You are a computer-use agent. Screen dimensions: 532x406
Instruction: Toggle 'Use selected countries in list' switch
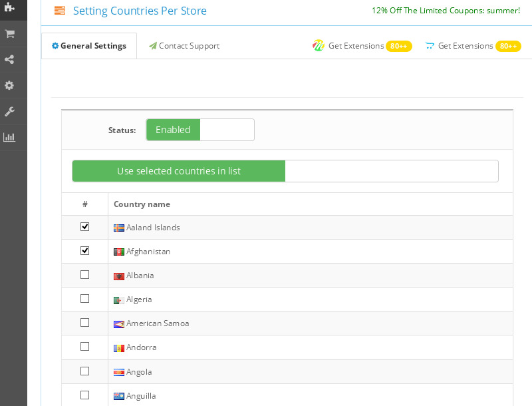coord(285,171)
